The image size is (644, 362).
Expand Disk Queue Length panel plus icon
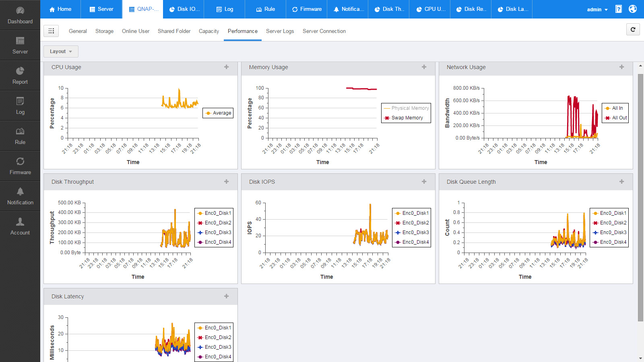622,182
